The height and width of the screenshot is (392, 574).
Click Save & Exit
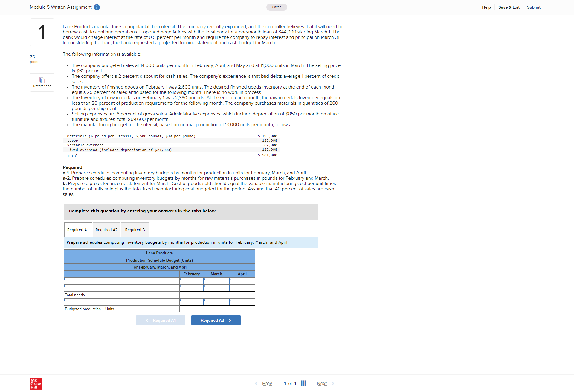509,7
